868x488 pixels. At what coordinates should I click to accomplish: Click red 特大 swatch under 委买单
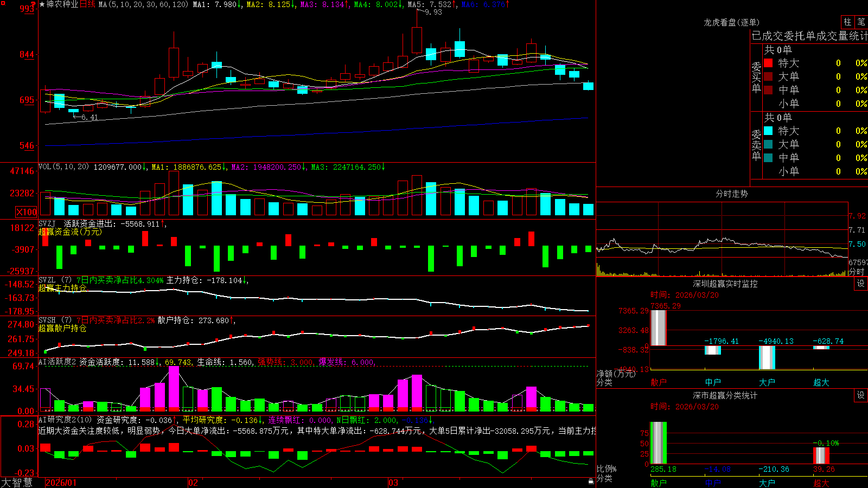point(768,63)
